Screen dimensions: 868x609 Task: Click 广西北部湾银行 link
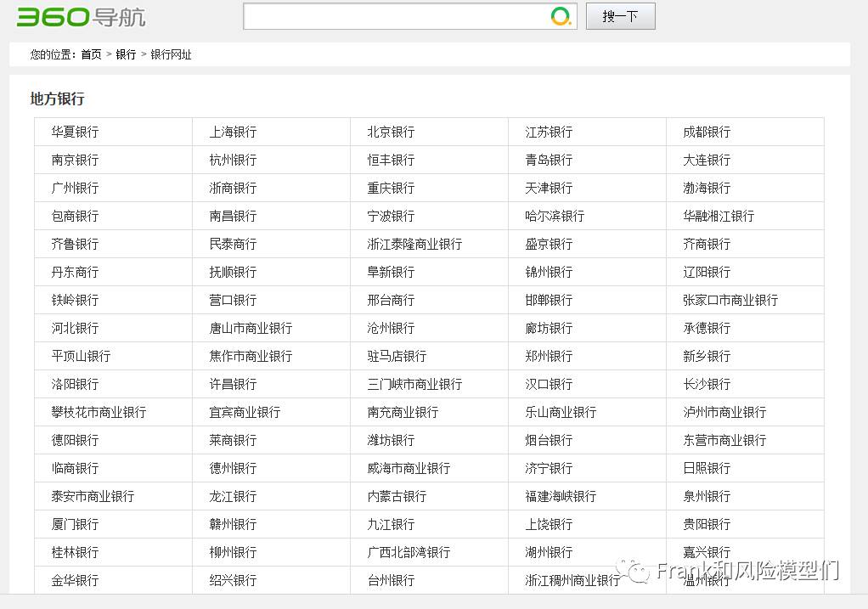[x=409, y=552]
